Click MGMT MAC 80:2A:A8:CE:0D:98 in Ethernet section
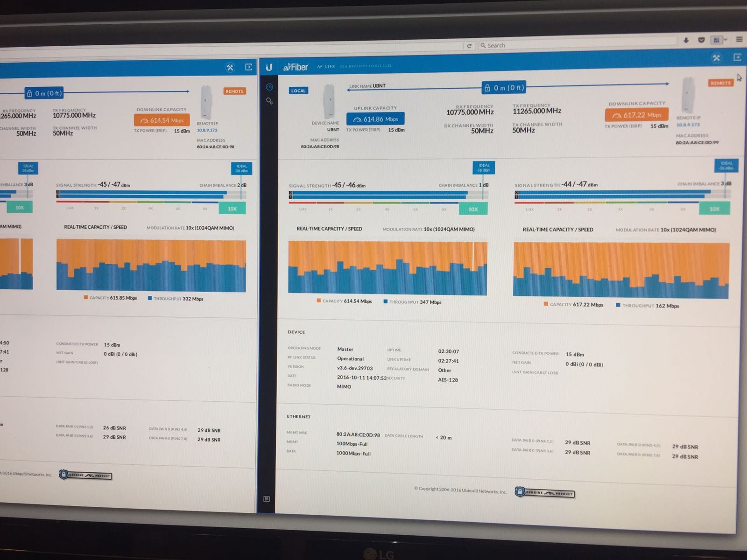The image size is (747, 560). (x=358, y=434)
